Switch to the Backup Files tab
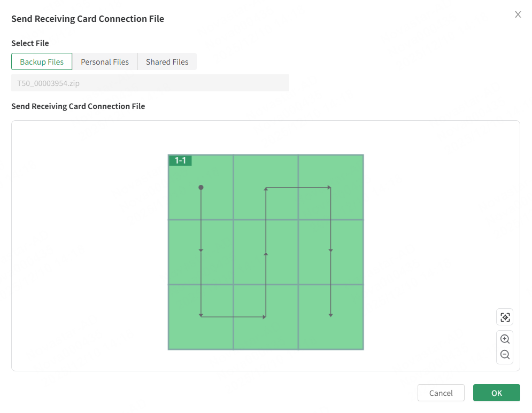Screen dimensions: 532x413 42,61
